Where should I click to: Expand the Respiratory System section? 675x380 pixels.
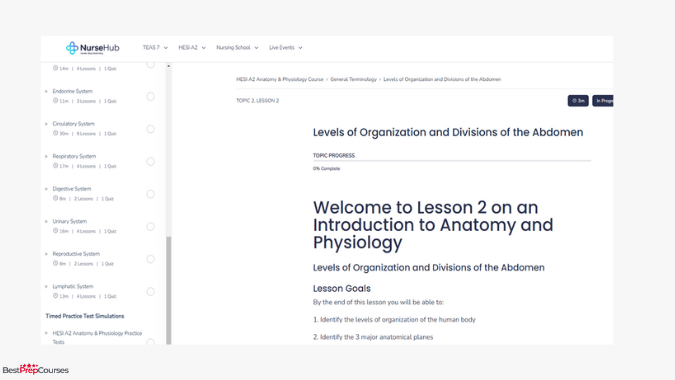point(46,156)
